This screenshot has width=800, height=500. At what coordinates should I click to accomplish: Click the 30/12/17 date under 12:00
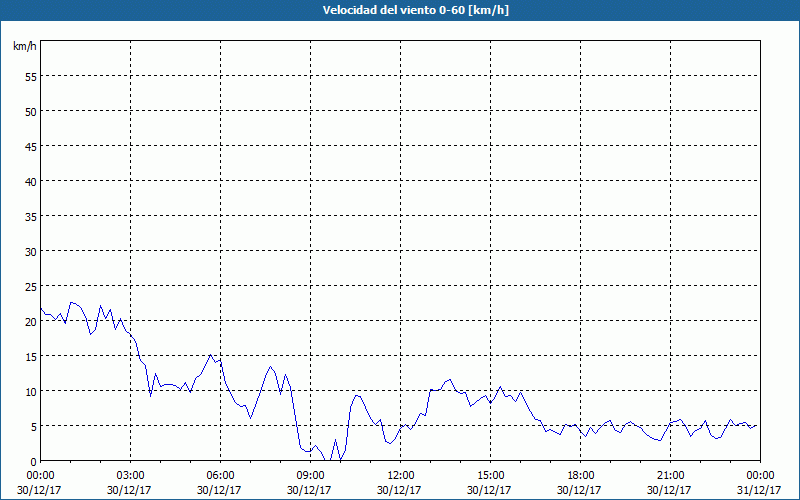(399, 490)
